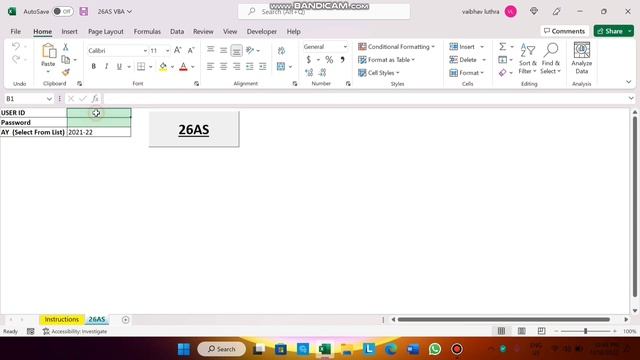This screenshot has height=360, width=640.
Task: Open Format cells dropdown
Action: point(467,73)
